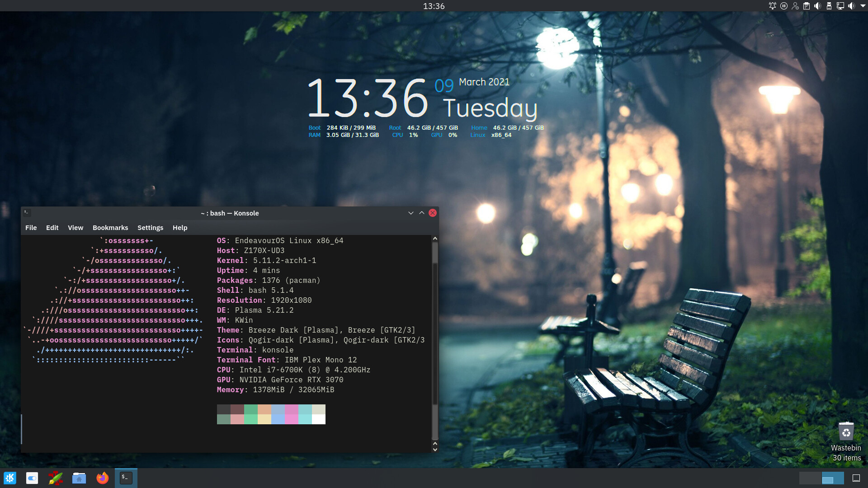Click the green swatch in the top palette row
The image size is (868, 488).
[251, 409]
